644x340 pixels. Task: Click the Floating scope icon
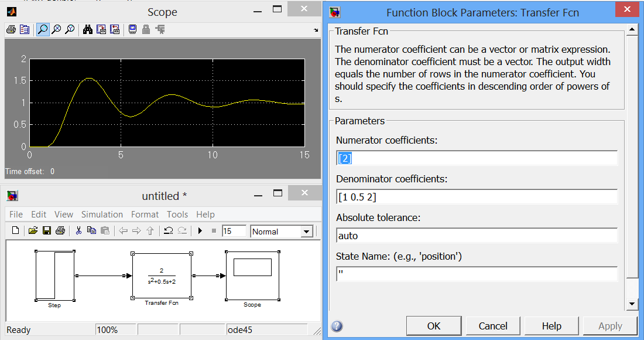pyautogui.click(x=132, y=29)
